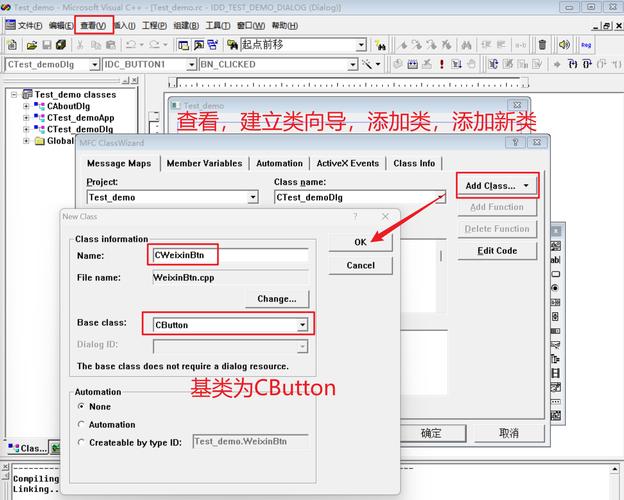Click the Build toolbar icon

tap(412, 64)
